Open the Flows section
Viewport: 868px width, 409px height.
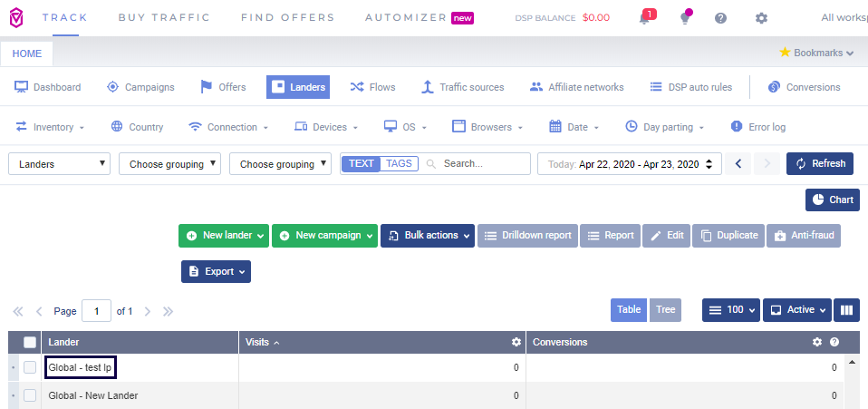tap(372, 87)
